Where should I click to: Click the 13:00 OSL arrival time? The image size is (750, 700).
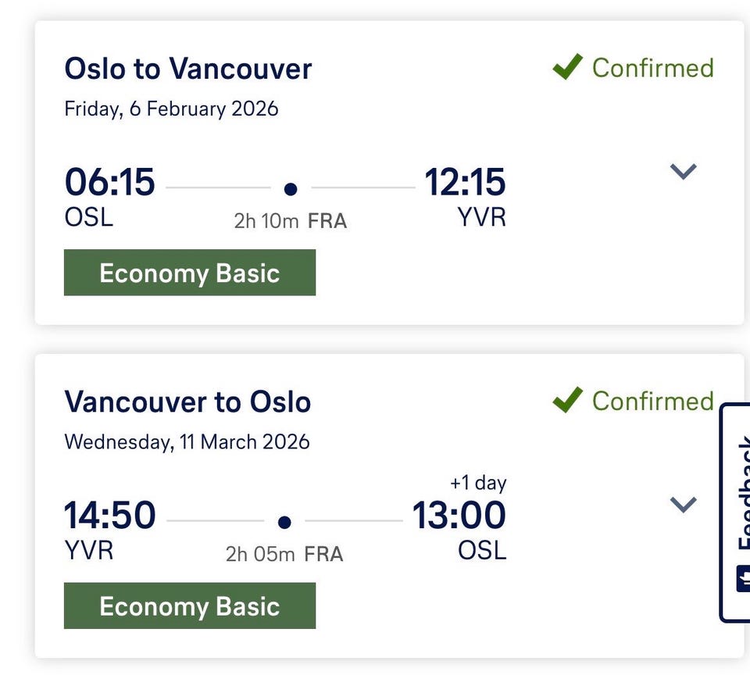[459, 516]
